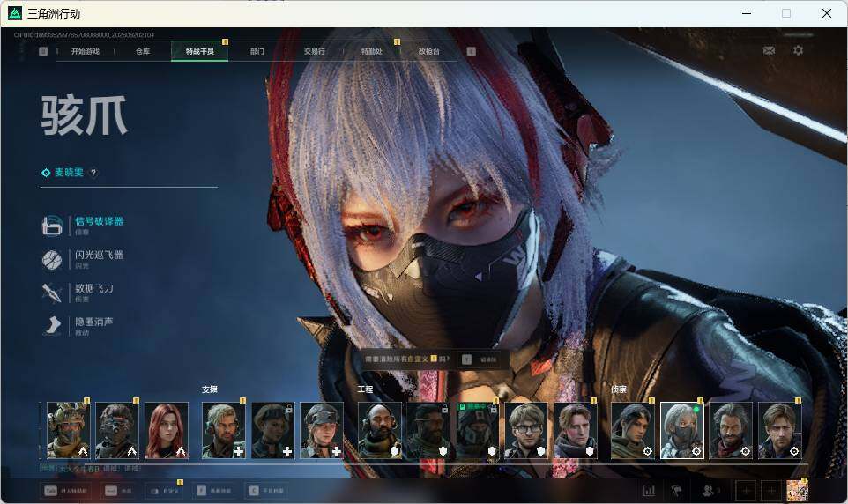Screen dimensions: 848x504
Task: Select the brown-haired recon operator in blue jacket
Action: (780, 430)
